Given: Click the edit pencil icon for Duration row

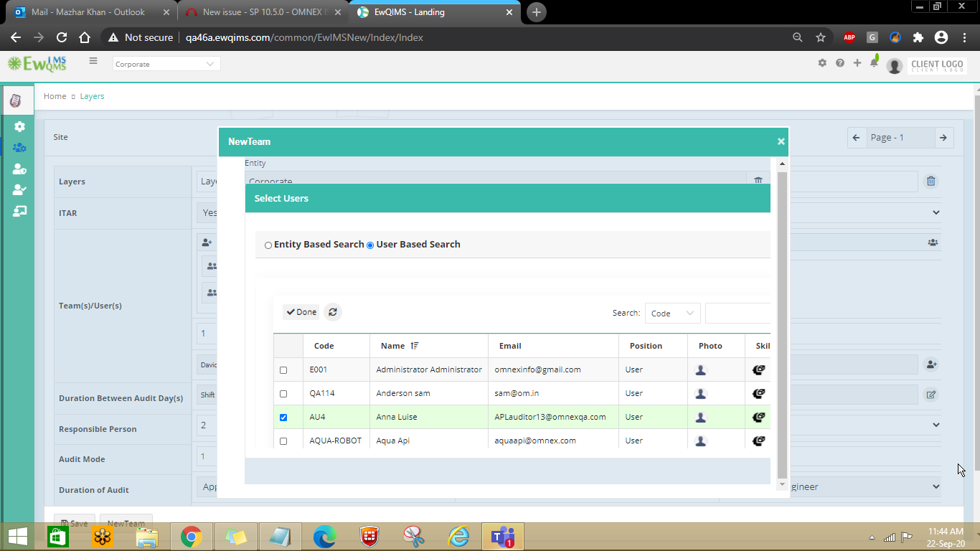Looking at the screenshot, I should tap(930, 395).
